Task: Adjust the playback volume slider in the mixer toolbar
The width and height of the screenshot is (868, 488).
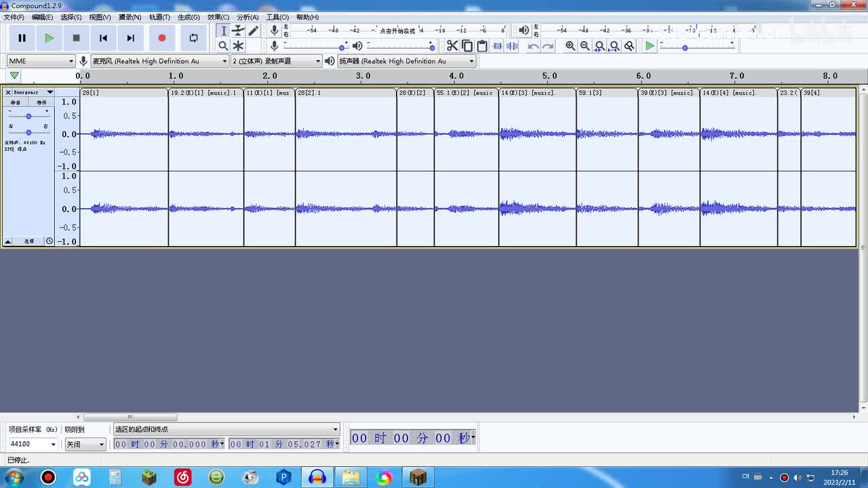Action: tap(400, 46)
